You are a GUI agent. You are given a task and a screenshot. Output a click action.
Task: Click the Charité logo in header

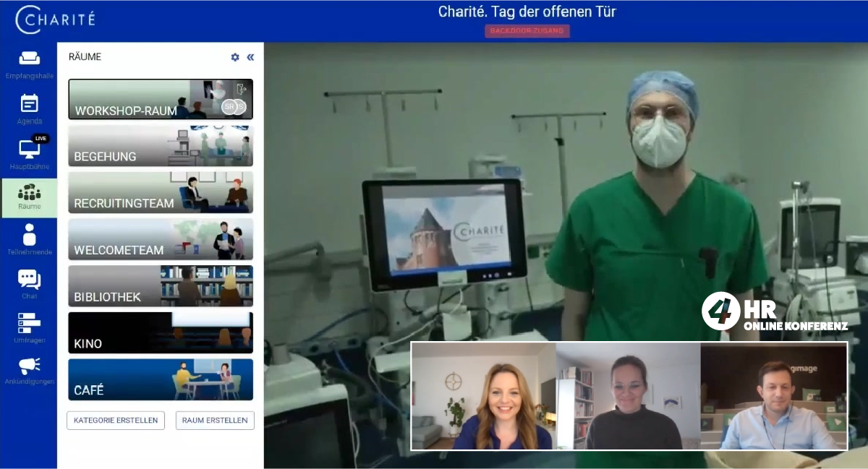[56, 20]
